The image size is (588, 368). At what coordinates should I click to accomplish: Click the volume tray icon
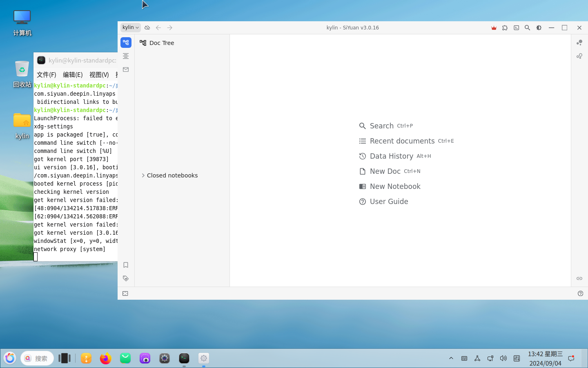(503, 358)
